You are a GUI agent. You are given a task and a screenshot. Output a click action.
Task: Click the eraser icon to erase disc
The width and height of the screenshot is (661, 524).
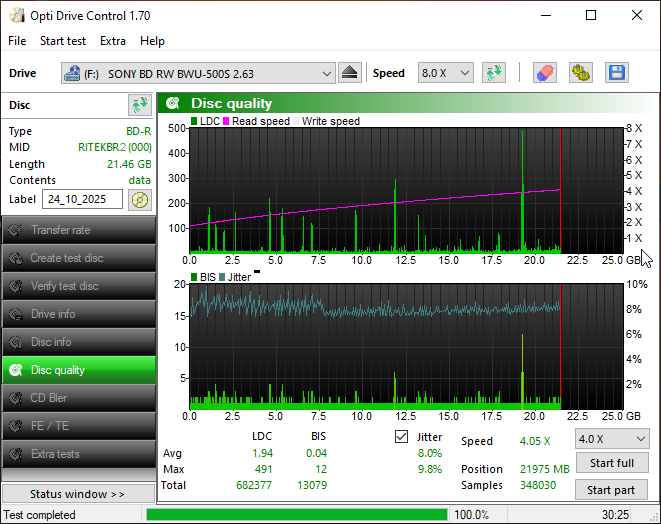tap(544, 73)
